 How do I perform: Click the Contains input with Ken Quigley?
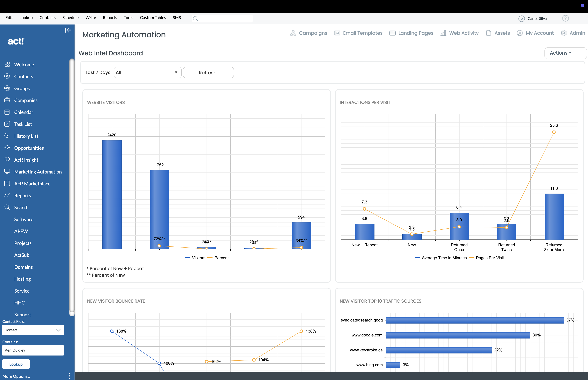33,350
